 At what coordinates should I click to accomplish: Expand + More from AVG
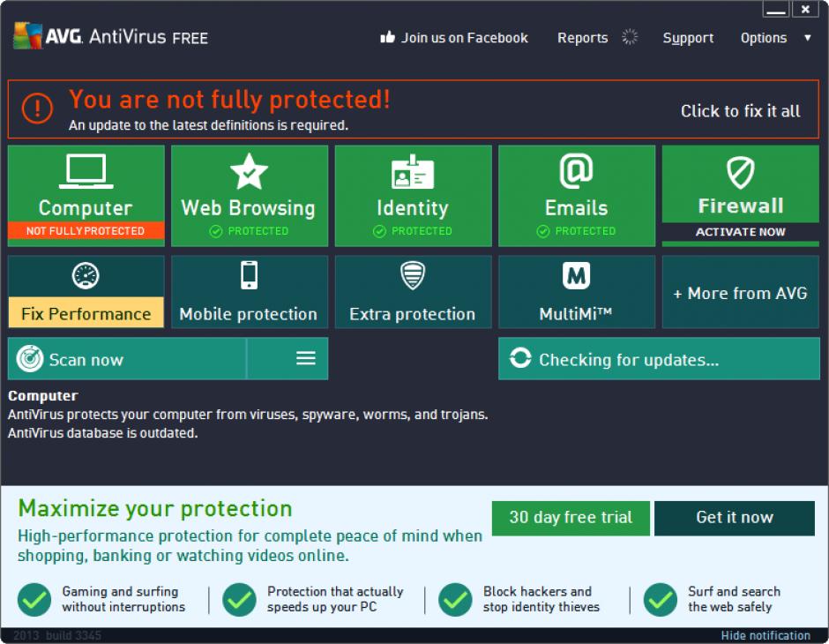click(740, 293)
